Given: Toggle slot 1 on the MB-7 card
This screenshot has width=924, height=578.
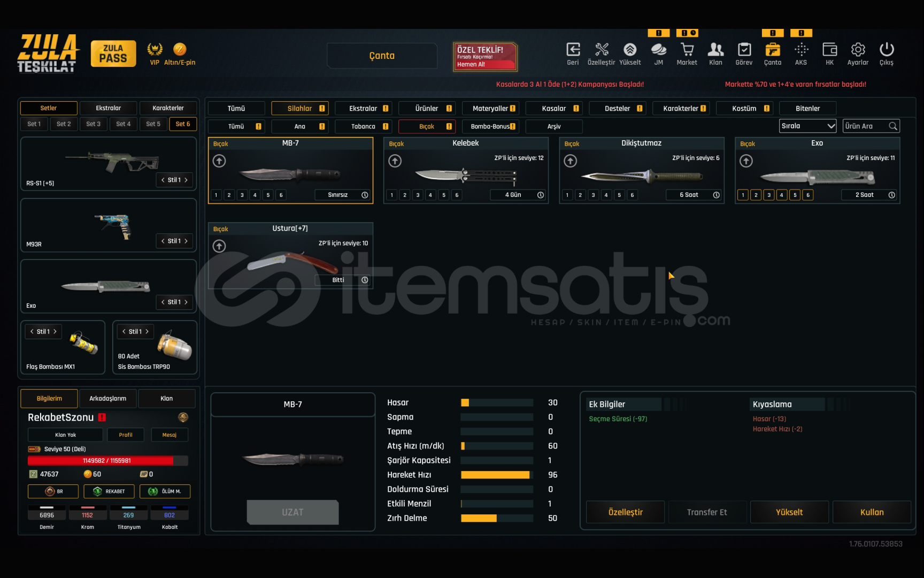Looking at the screenshot, I should click(x=216, y=195).
